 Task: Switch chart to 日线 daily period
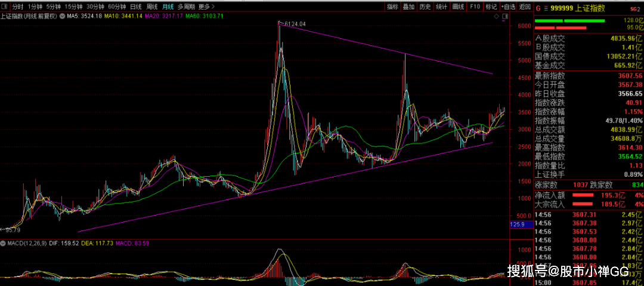pos(135,7)
